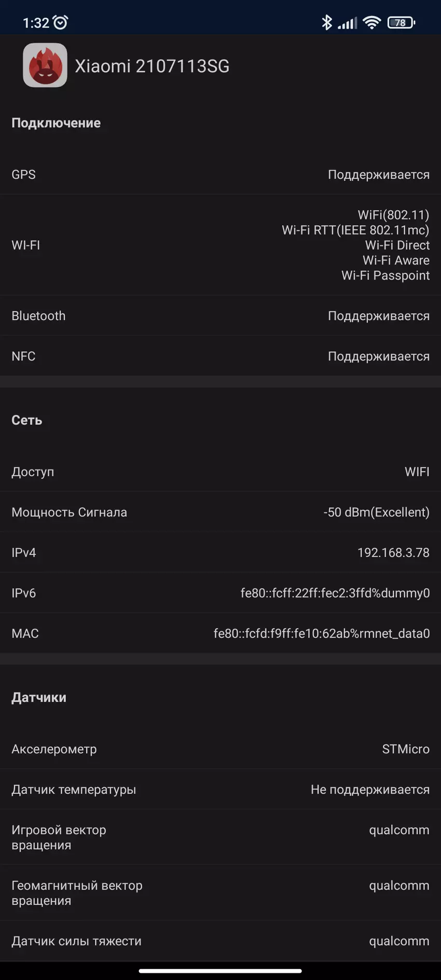
Task: Tap the Акселерометр STMicro row
Action: point(220,749)
